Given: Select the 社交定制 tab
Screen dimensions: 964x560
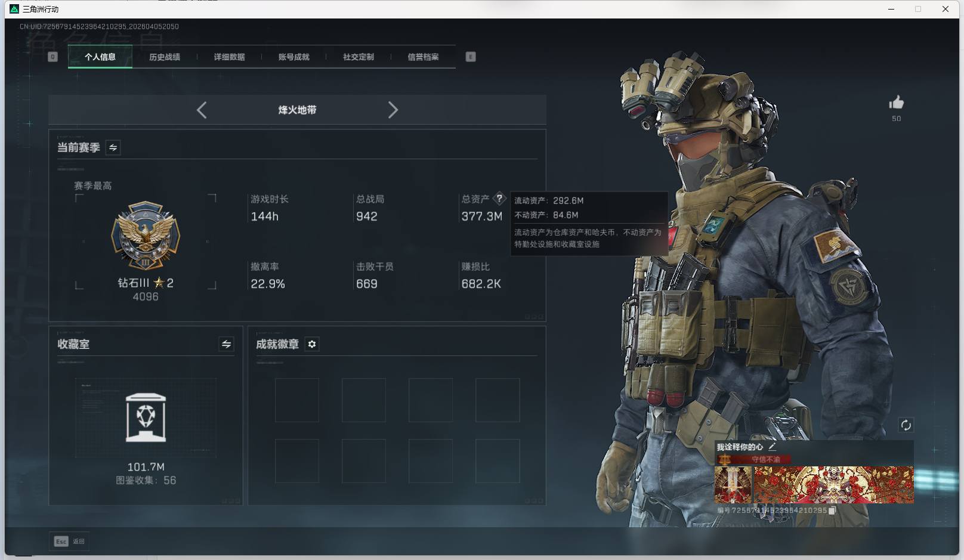Looking at the screenshot, I should click(x=359, y=57).
